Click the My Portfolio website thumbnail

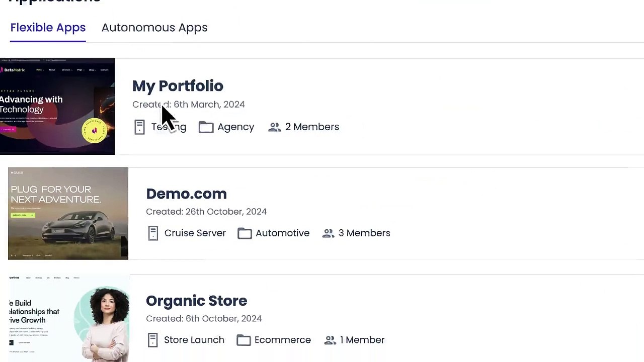pyautogui.click(x=57, y=106)
